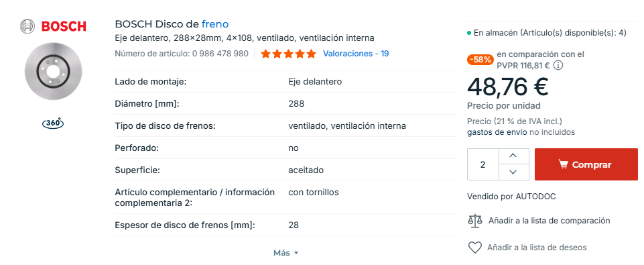The height and width of the screenshot is (265, 644).
Task: Click the heart wishlist icon
Action: pos(474,248)
